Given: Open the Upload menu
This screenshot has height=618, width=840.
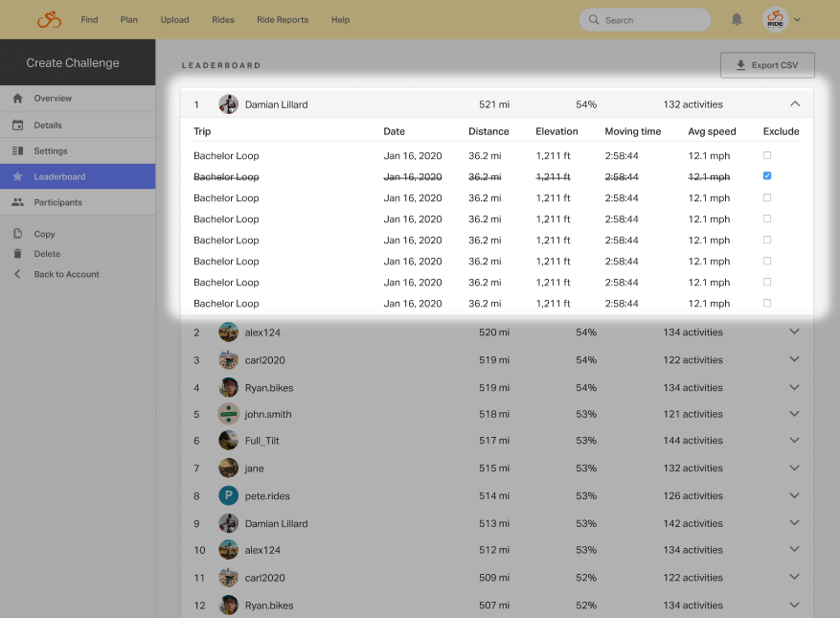Looking at the screenshot, I should 174,20.
